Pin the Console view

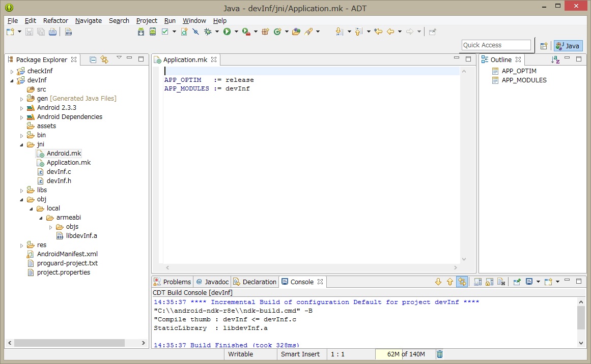pos(516,281)
